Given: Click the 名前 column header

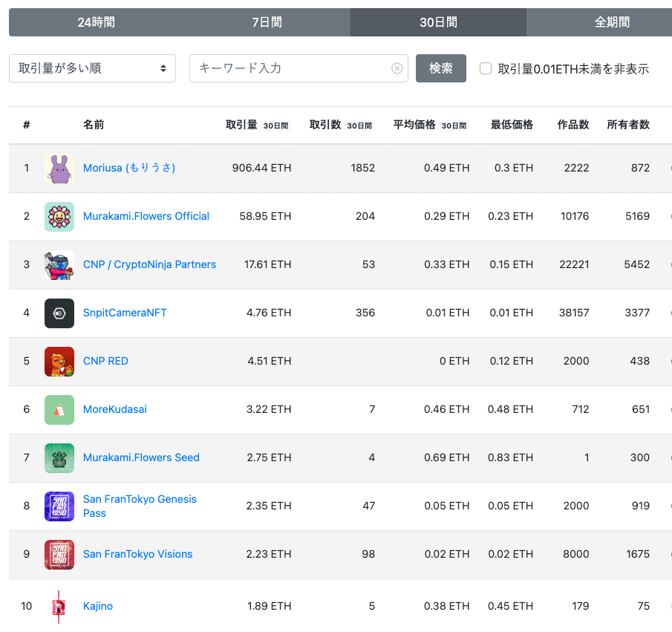Looking at the screenshot, I should point(94,125).
